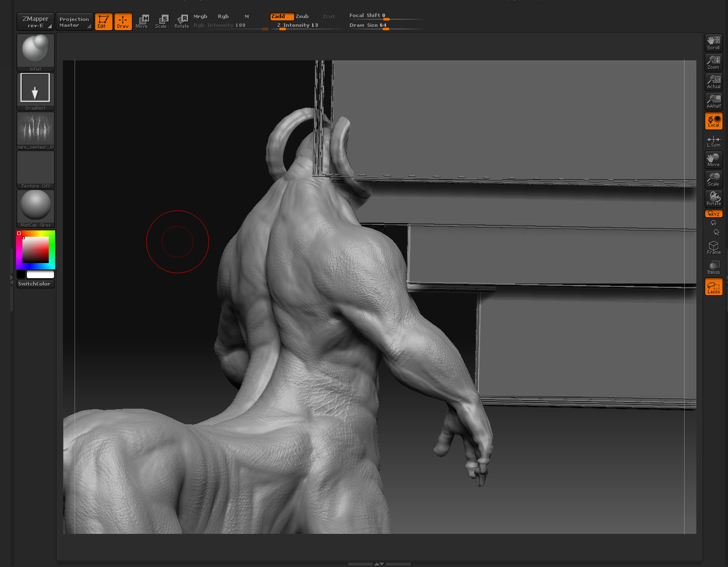This screenshot has height=567, width=728.
Task: Adjust the Draw Size slider
Action: [x=385, y=29]
